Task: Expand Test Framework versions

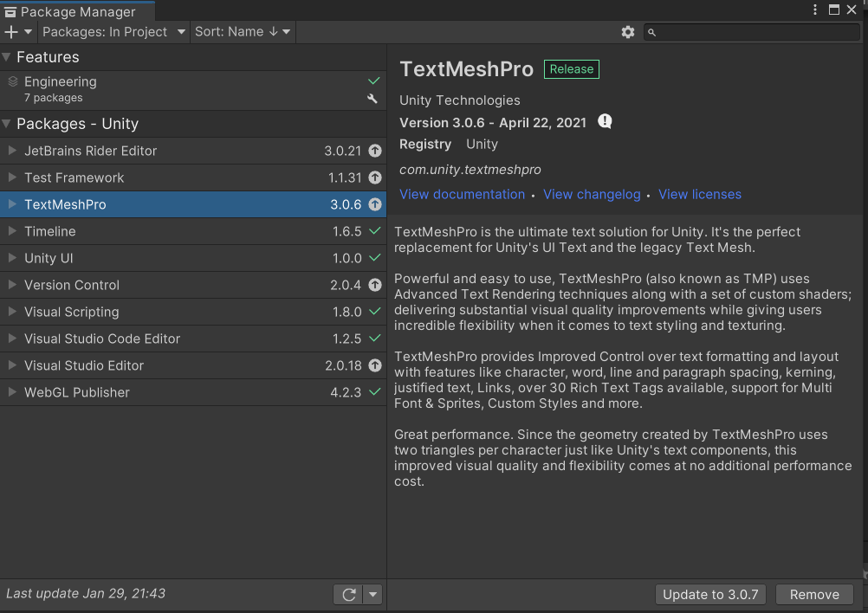Action: 12,177
